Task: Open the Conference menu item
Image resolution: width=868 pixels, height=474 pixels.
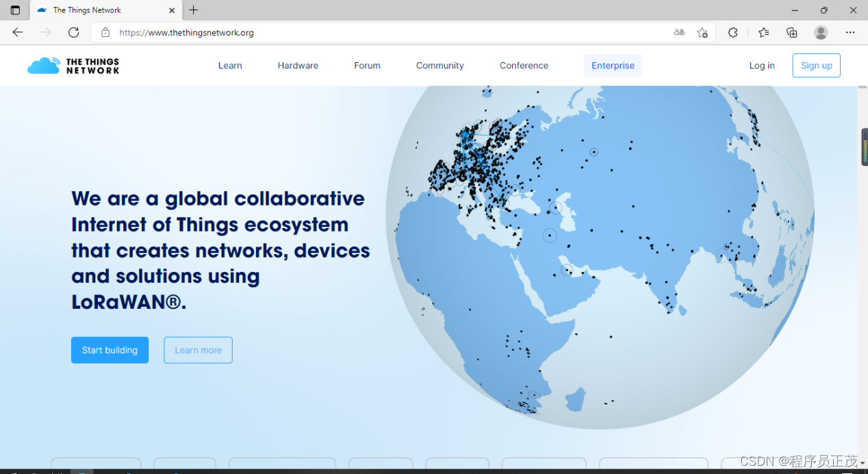Action: click(x=524, y=66)
